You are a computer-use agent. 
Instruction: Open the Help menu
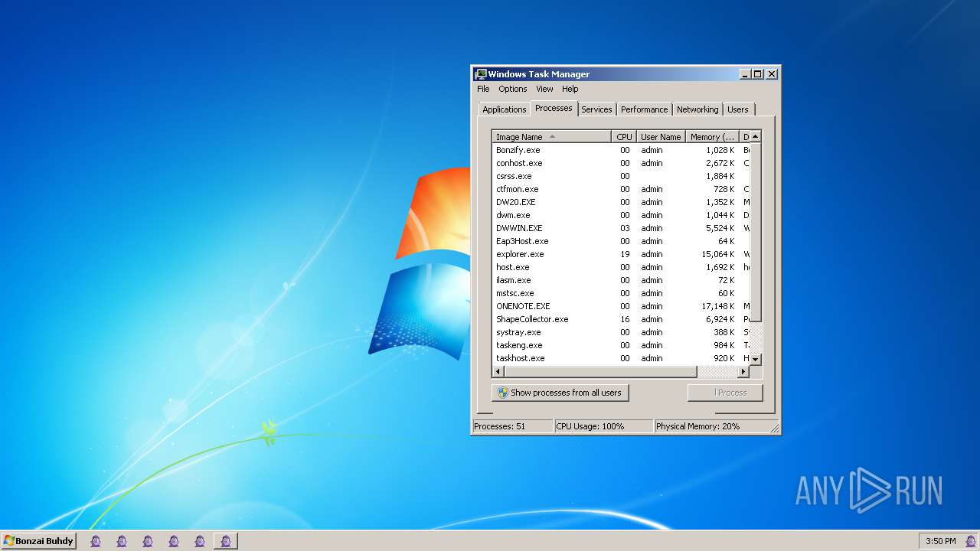tap(570, 89)
